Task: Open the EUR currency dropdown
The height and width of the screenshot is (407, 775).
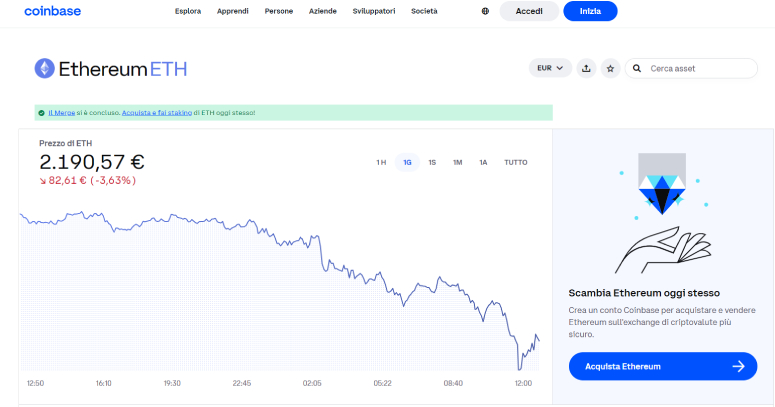Action: (550, 68)
